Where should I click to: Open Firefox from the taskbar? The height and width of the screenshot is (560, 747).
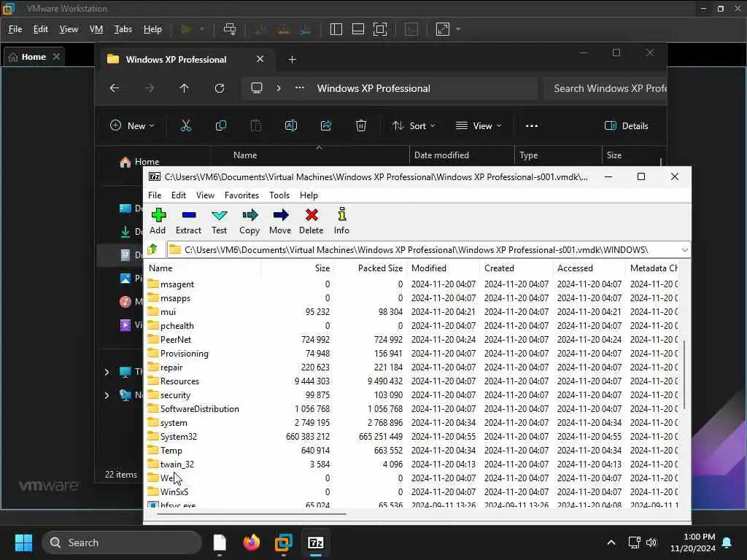click(x=252, y=542)
